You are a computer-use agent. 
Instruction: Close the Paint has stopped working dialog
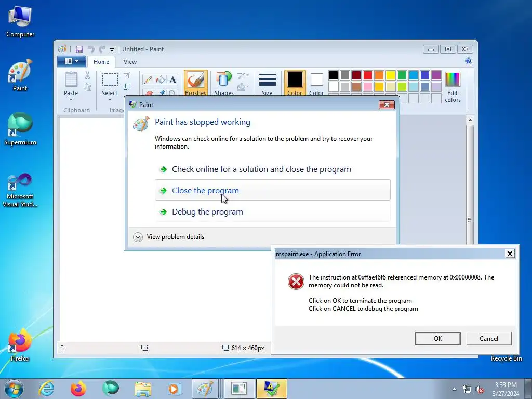pyautogui.click(x=387, y=104)
